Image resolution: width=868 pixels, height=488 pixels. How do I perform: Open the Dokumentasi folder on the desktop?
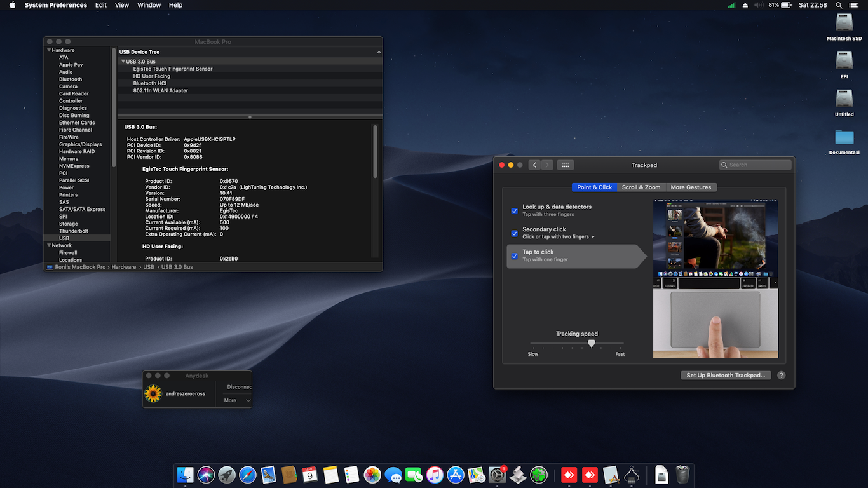[x=844, y=137]
